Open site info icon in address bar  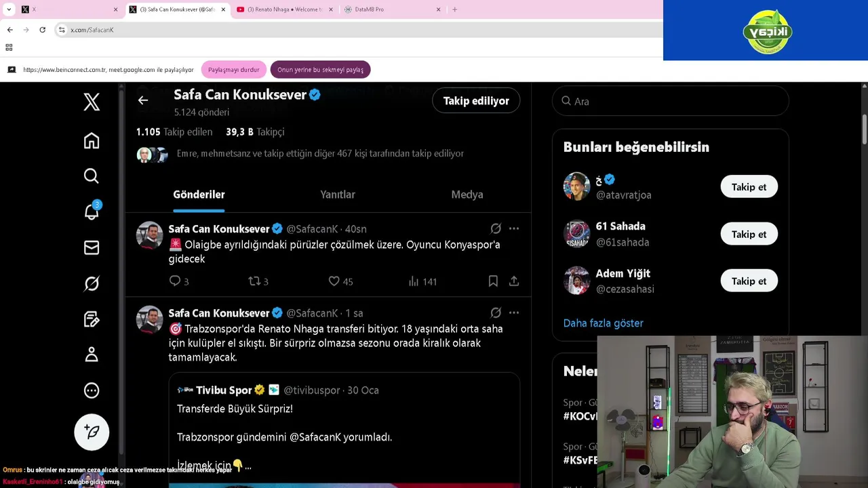tap(62, 30)
